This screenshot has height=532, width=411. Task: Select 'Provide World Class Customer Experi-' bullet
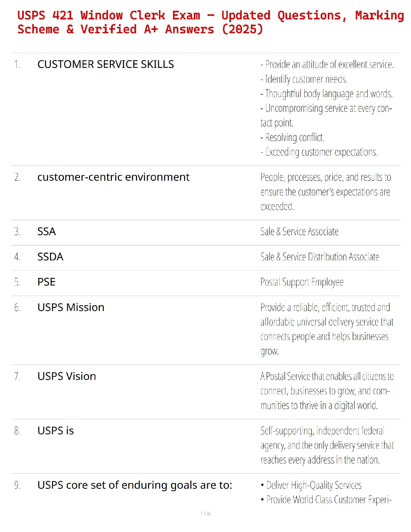pos(326,500)
